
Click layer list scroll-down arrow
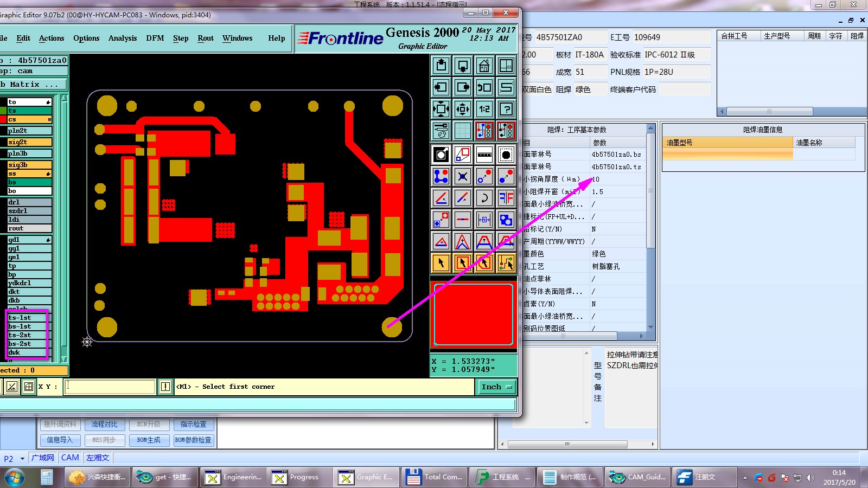[x=65, y=359]
